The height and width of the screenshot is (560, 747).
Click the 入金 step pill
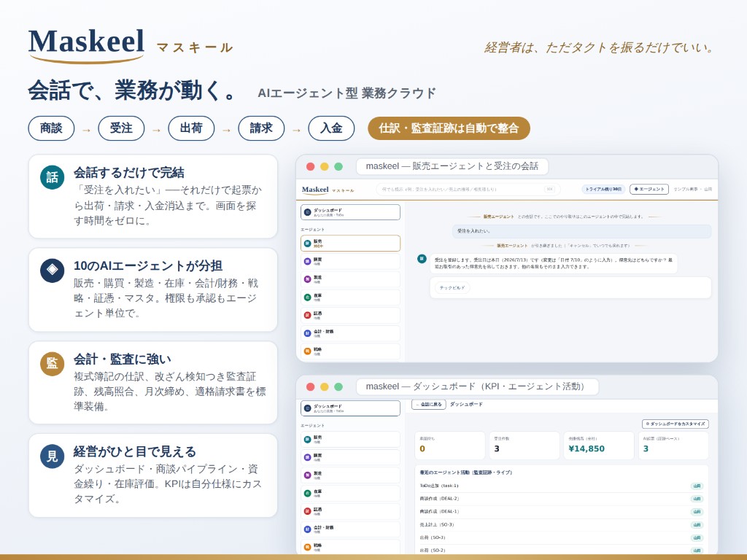pos(332,128)
